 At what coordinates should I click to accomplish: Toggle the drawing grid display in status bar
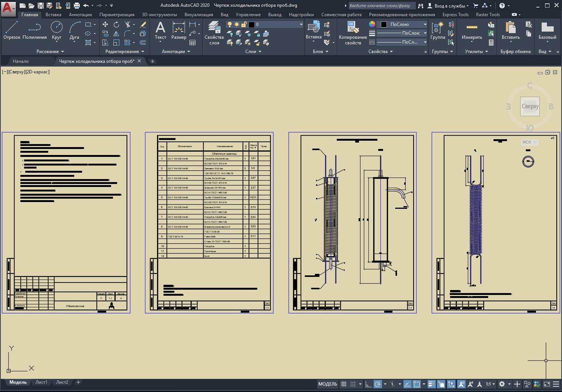[344, 384]
